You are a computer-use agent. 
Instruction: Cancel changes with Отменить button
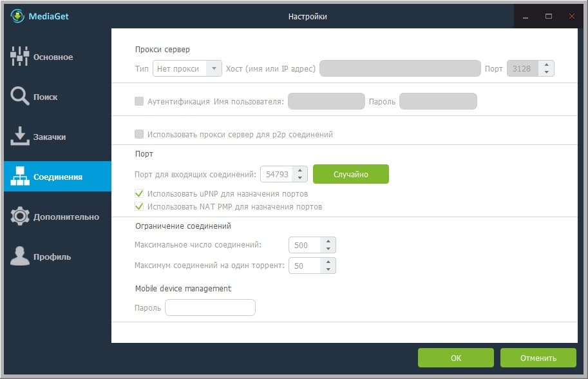pyautogui.click(x=538, y=358)
